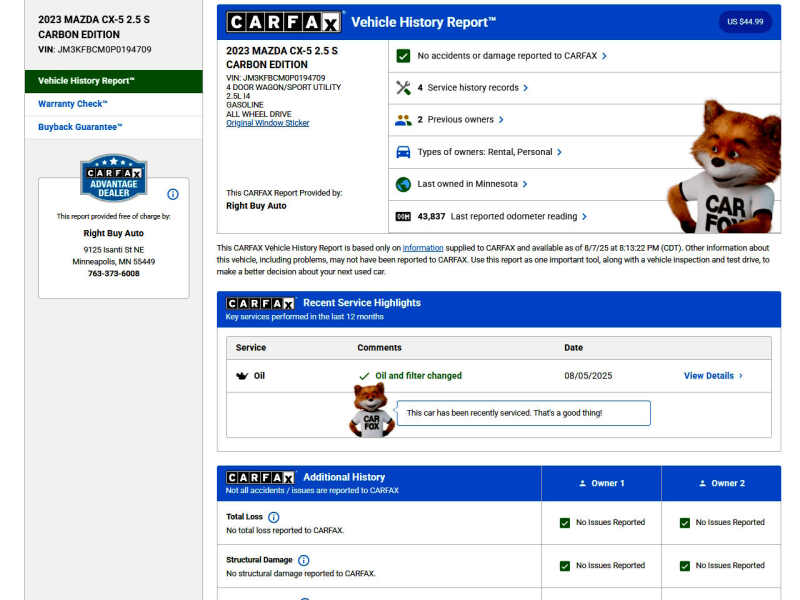Click the Owner 2 person icon
Screen dimensions: 800x600
[703, 483]
